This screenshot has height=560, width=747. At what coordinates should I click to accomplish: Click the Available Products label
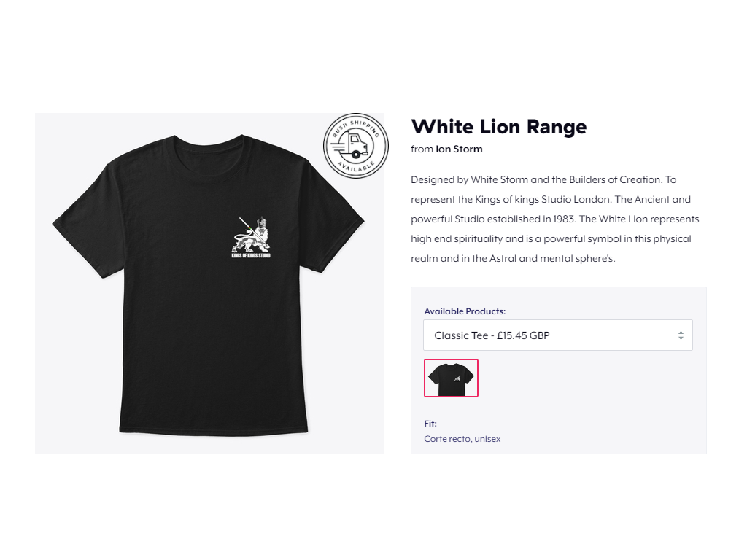[x=465, y=311]
